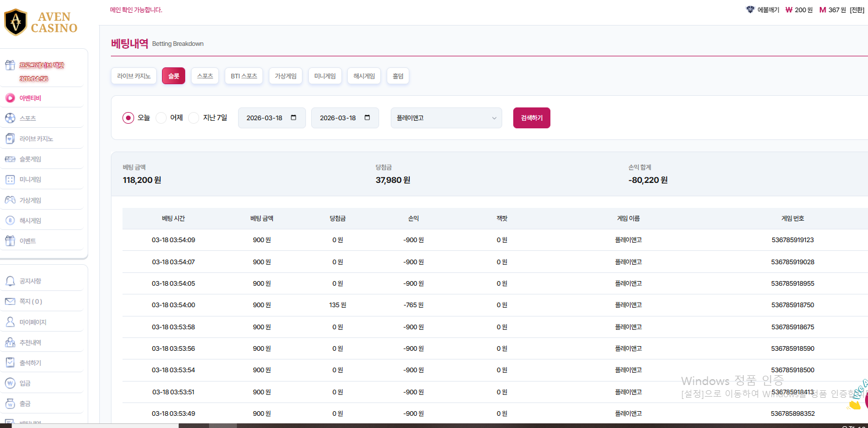
Task: Open the 쪽지 envelope icon
Action: 10,301
